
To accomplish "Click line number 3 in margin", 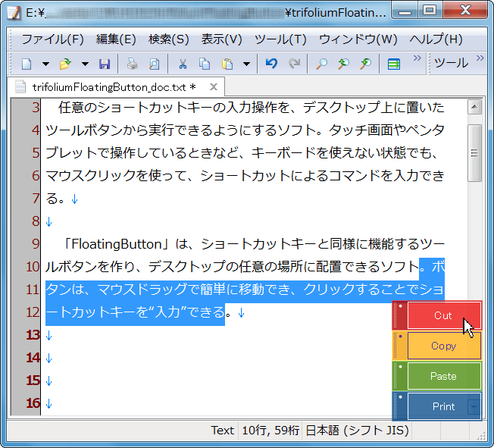I will coord(36,108).
